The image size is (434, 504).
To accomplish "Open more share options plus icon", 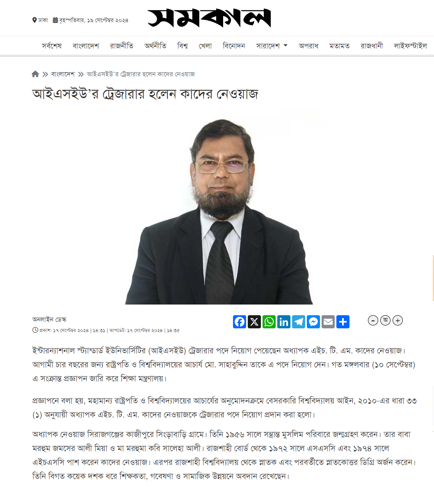I will point(343,322).
